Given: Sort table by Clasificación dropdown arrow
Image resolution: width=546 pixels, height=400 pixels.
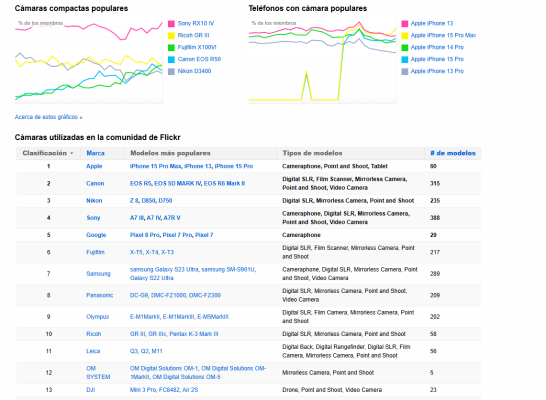Looking at the screenshot, I should coord(72,154).
